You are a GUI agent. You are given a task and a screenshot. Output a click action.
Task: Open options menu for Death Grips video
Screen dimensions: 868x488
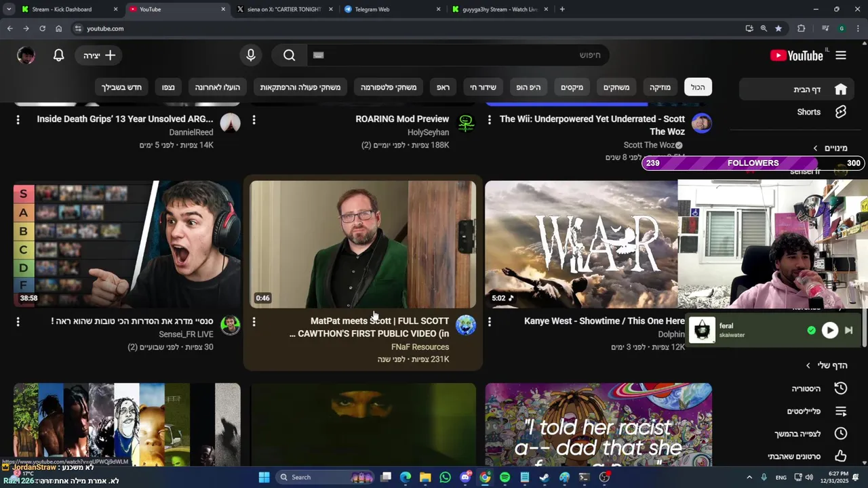18,120
